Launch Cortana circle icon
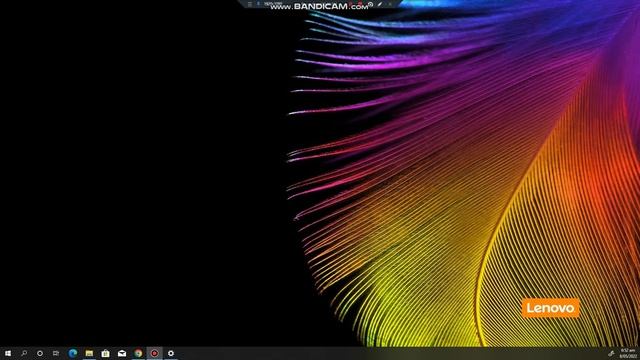Image resolution: width=640 pixels, height=360 pixels. [x=40, y=353]
